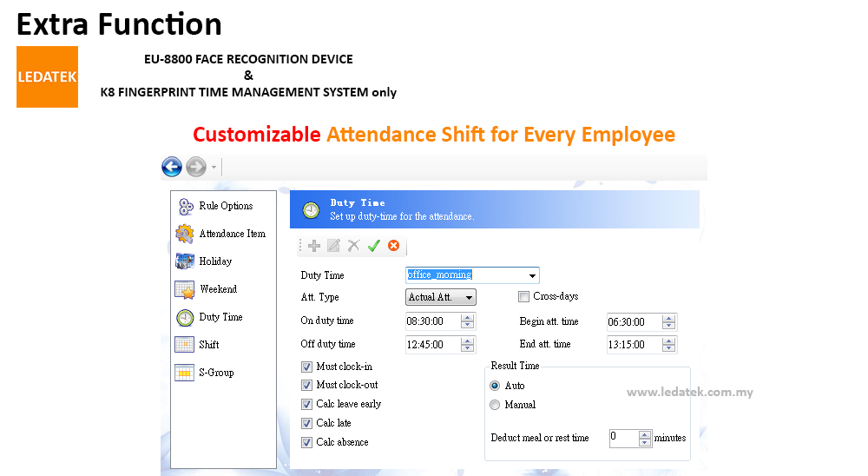Screen dimensions: 868x476
Task: Toggle the Calc leave early checkbox
Action: [306, 404]
